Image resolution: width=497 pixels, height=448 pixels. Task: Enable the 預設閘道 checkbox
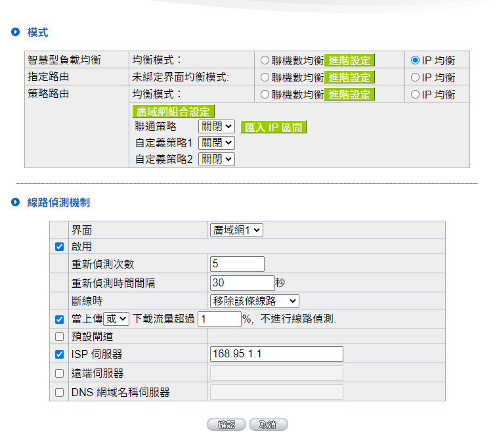(60, 337)
